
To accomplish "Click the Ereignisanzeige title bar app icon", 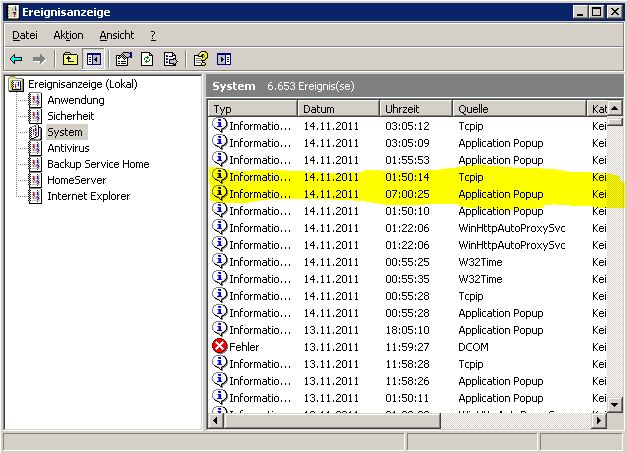I will click(13, 12).
